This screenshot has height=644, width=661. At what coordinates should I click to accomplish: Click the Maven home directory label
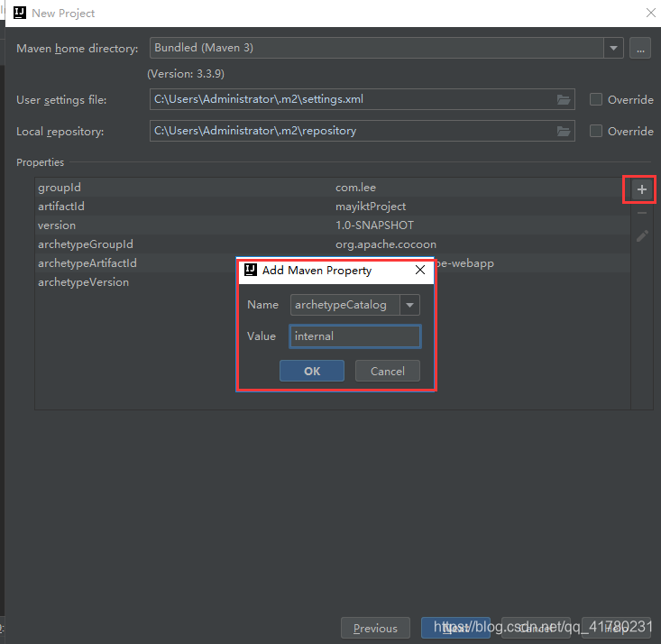tap(78, 49)
